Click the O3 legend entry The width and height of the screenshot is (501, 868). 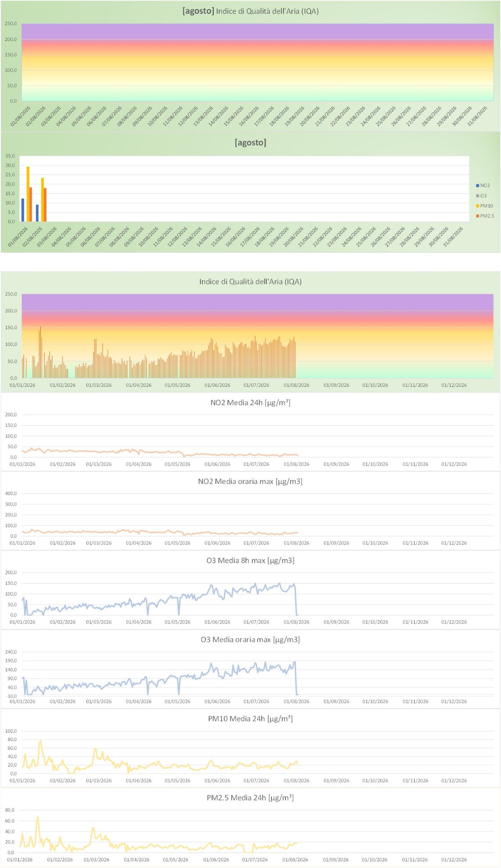pyautogui.click(x=481, y=196)
